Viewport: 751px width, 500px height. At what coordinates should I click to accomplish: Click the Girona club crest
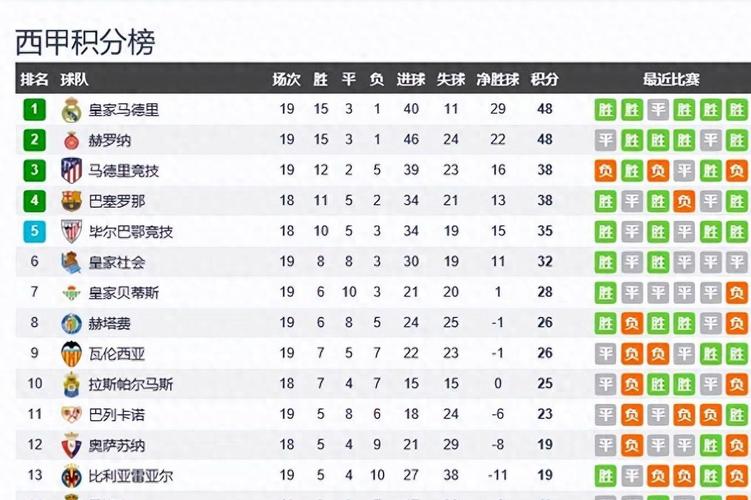tap(71, 140)
